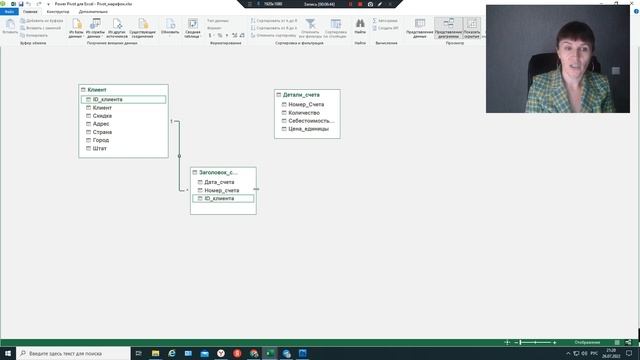Click the relationship line between Клиент and Заголовок
640x360 pixels.
pos(179,156)
